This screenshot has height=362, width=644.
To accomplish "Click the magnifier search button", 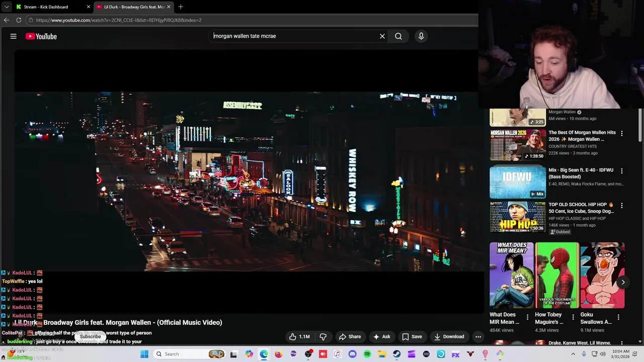I will click(398, 36).
